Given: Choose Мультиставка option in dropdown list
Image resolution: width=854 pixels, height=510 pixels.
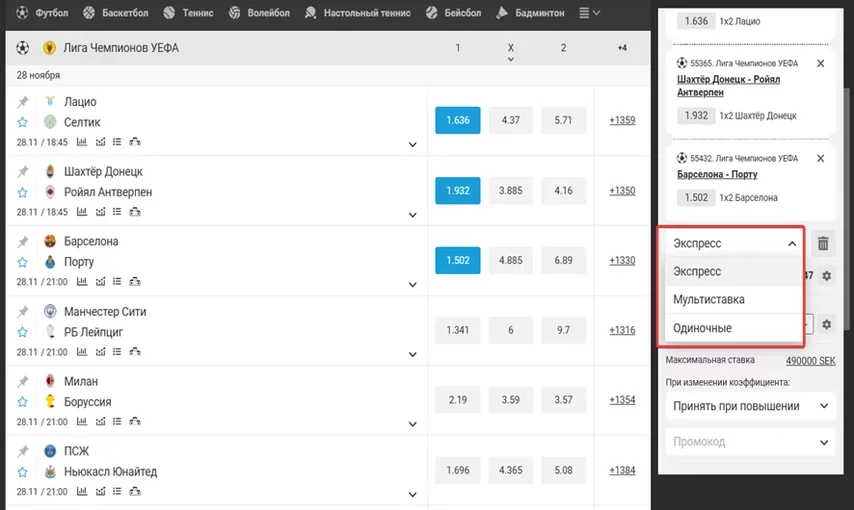Looking at the screenshot, I should point(734,300).
